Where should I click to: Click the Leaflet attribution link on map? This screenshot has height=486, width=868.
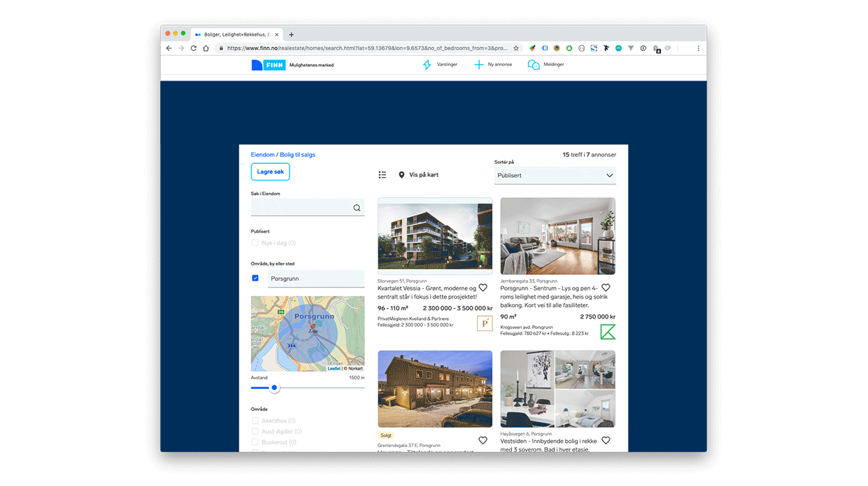click(x=334, y=369)
